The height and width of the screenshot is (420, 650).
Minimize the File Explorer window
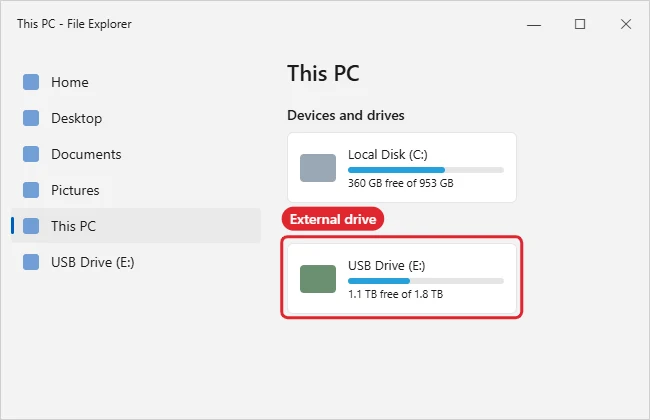click(x=534, y=24)
